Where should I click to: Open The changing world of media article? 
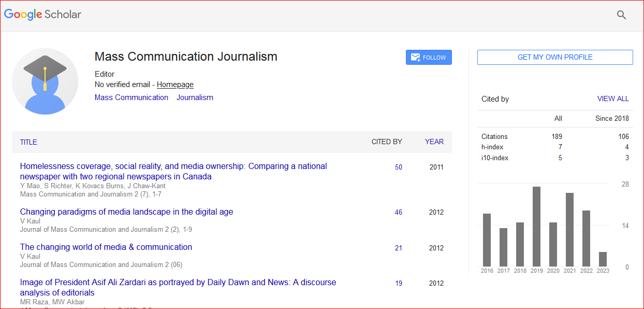click(106, 247)
